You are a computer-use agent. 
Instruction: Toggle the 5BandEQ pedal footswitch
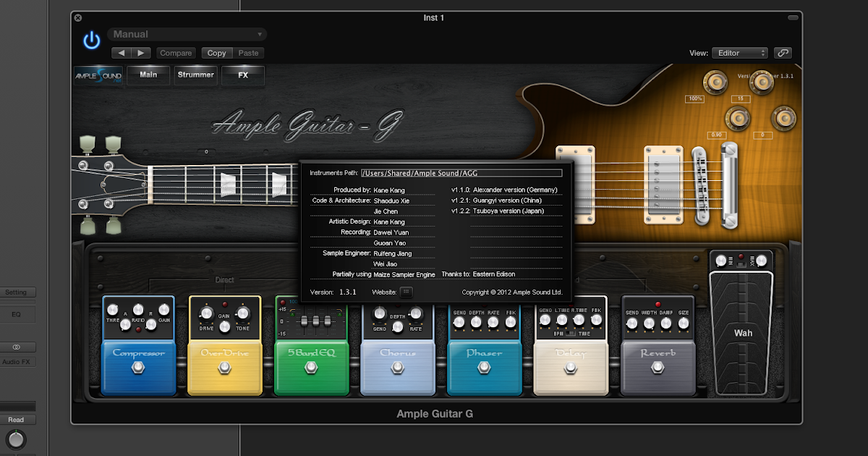pyautogui.click(x=311, y=368)
